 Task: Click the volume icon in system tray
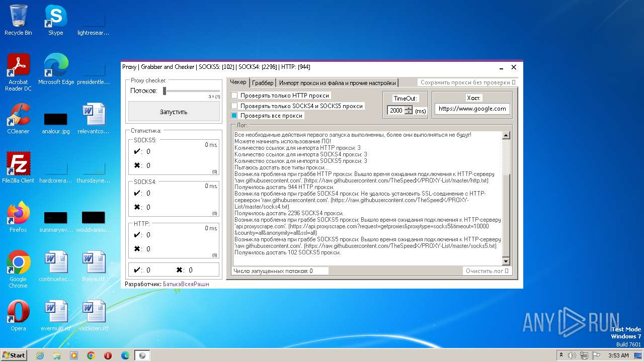(572, 355)
